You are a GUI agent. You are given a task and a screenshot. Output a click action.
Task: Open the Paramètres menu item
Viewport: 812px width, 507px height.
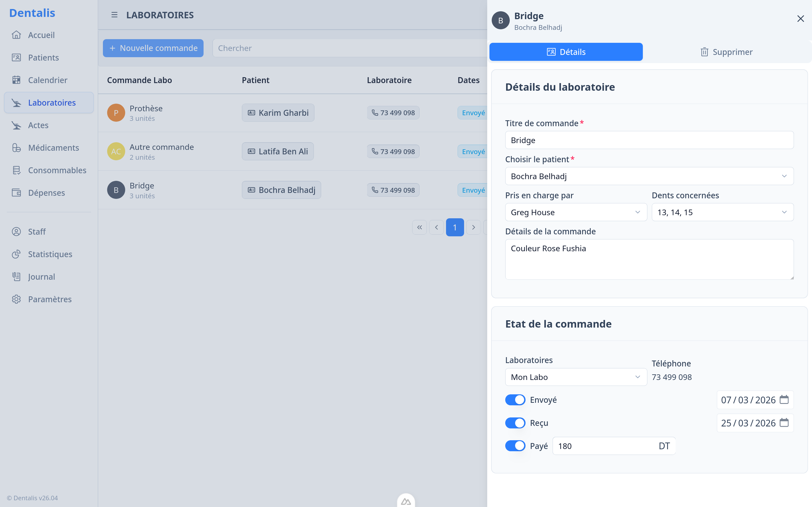[49, 299]
